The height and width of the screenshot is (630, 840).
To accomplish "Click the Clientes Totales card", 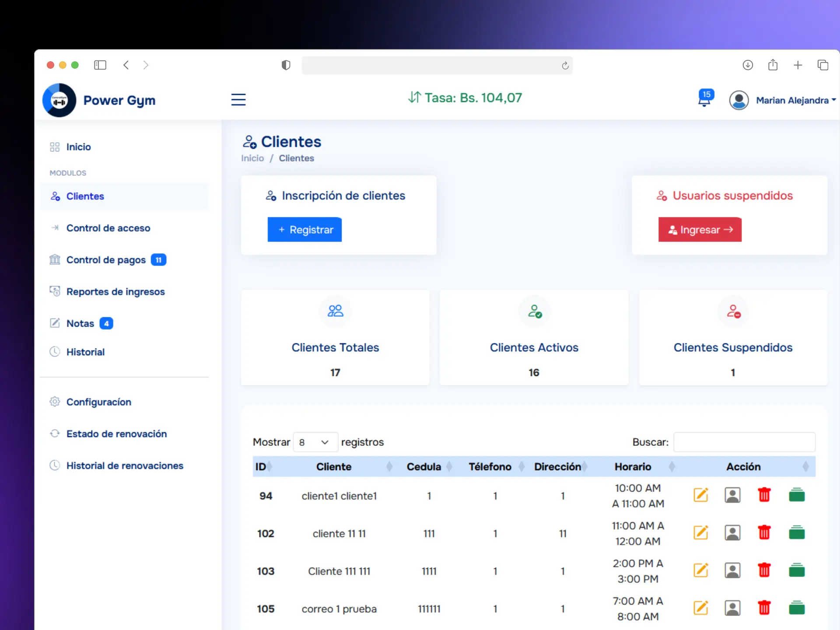I will coord(335,337).
